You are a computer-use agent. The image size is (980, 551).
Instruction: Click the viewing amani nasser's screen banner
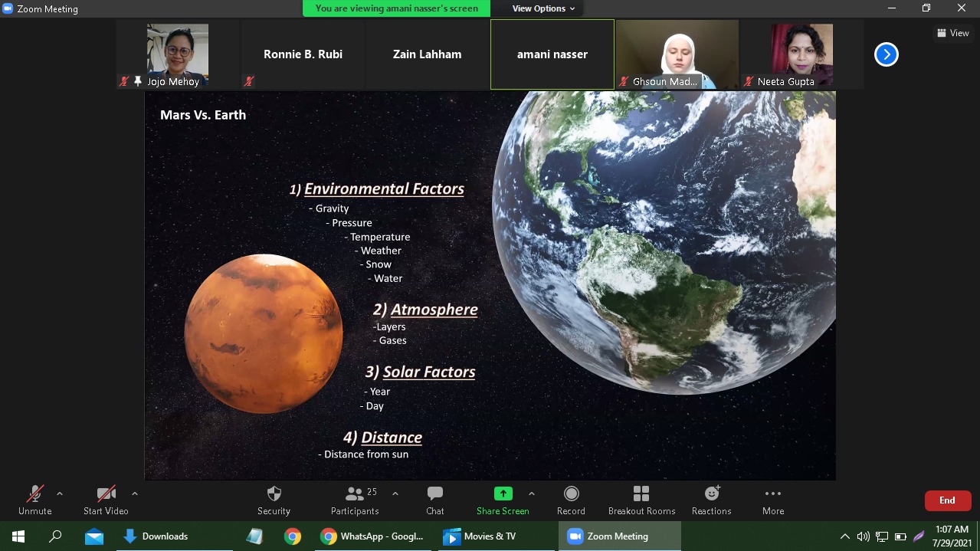point(396,8)
